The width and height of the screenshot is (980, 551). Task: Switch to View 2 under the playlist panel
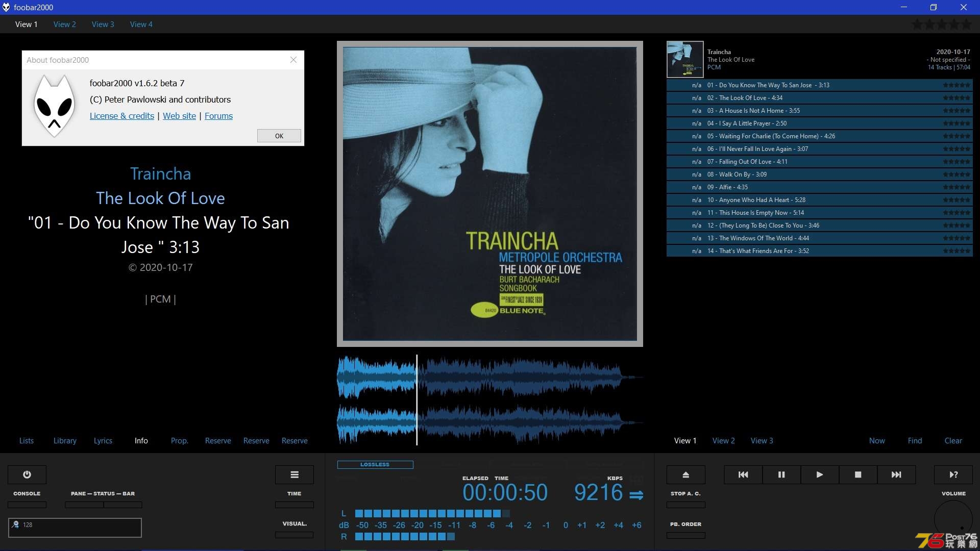724,440
